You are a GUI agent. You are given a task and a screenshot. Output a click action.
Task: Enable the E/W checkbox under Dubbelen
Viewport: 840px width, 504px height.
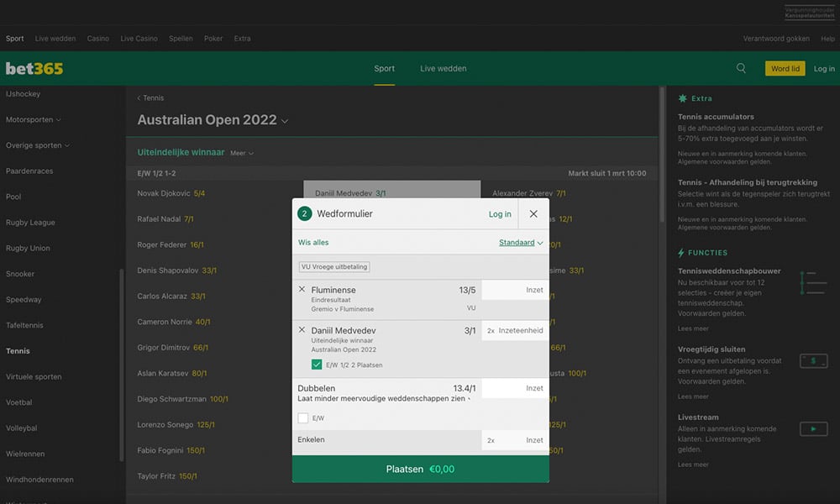pos(302,417)
